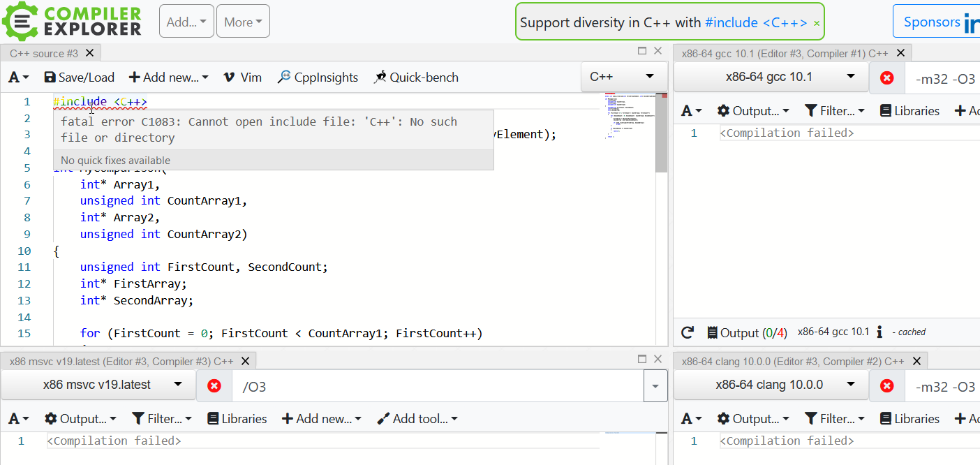The image size is (980, 465).
Task: Open Output... options in gcc pane
Action: (753, 111)
